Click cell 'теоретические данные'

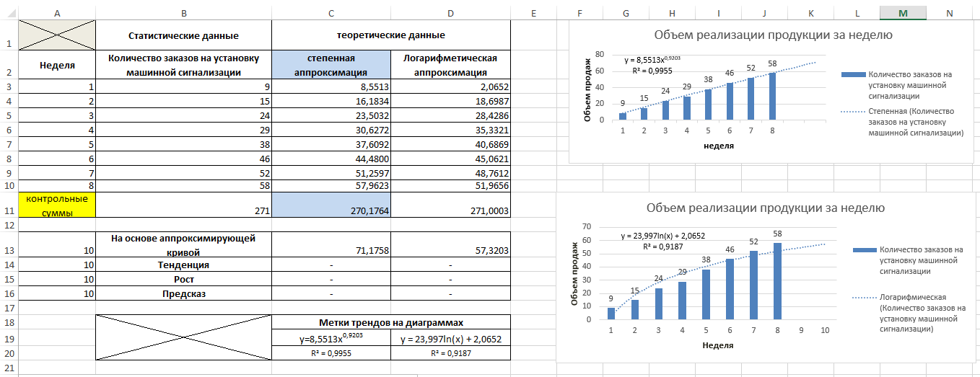click(x=391, y=35)
